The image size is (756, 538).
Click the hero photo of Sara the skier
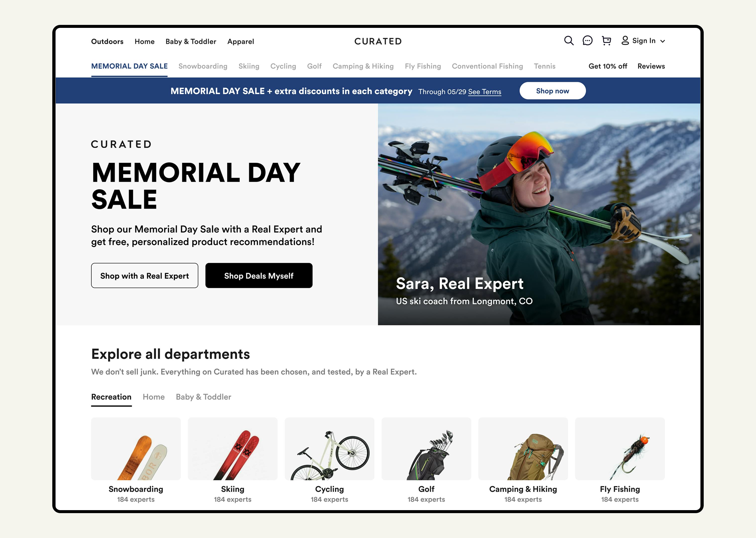pyautogui.click(x=539, y=214)
